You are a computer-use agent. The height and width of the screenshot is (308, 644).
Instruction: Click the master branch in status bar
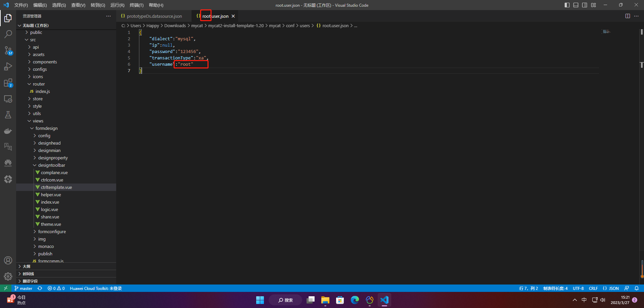24,288
